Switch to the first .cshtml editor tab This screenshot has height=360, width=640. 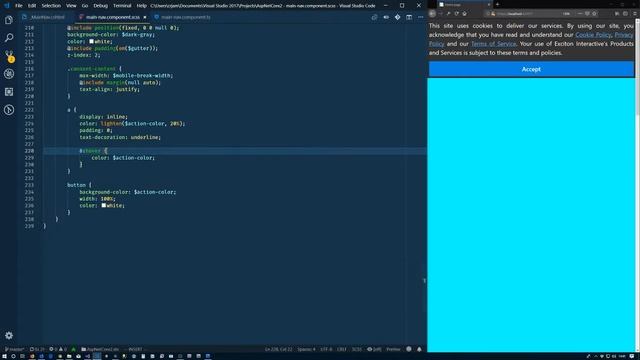tap(47, 17)
